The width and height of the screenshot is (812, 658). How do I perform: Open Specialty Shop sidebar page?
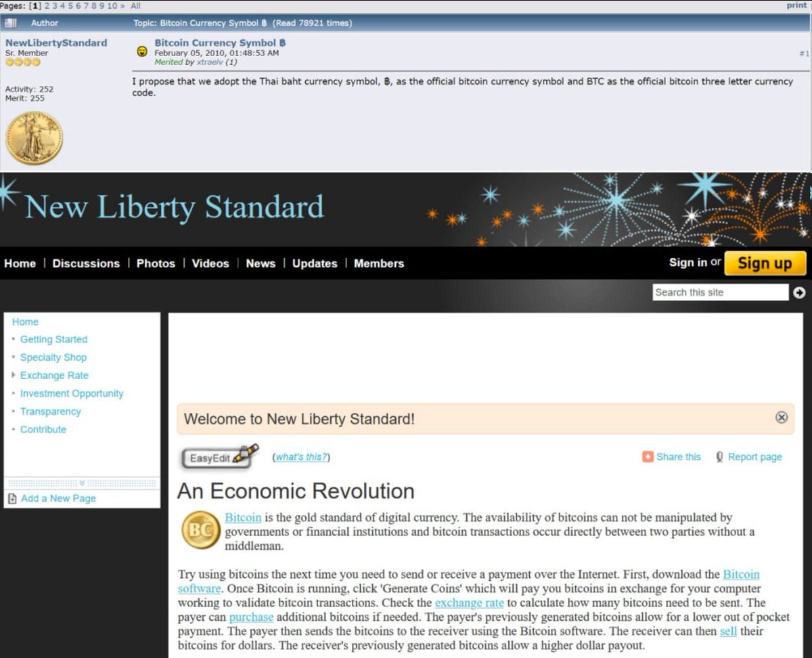[x=53, y=357]
